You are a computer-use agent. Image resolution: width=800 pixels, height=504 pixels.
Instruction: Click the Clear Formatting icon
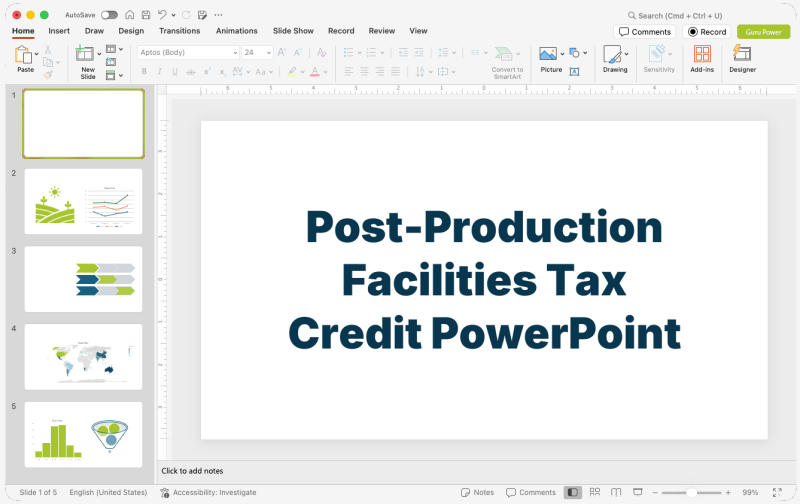(x=321, y=52)
